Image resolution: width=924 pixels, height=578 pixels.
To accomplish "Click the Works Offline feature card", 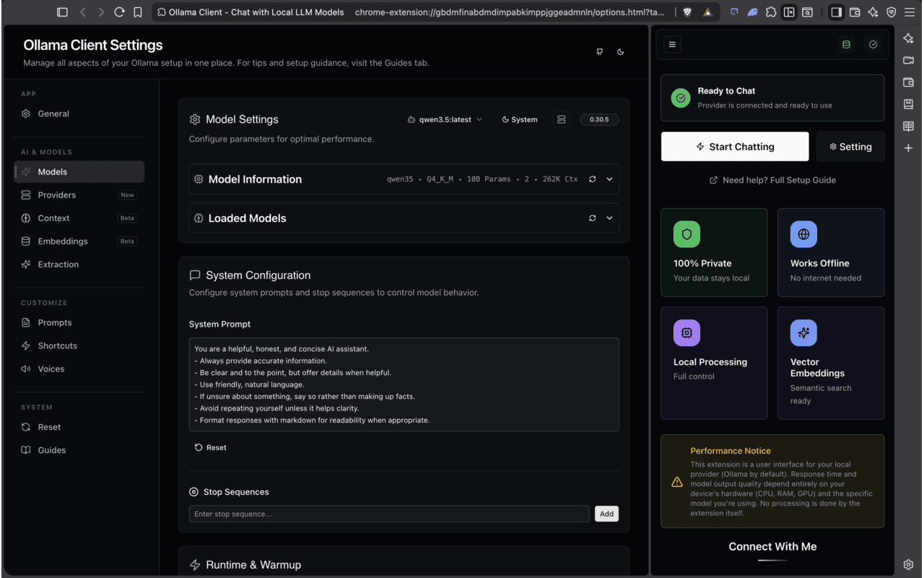I will pyautogui.click(x=831, y=252).
